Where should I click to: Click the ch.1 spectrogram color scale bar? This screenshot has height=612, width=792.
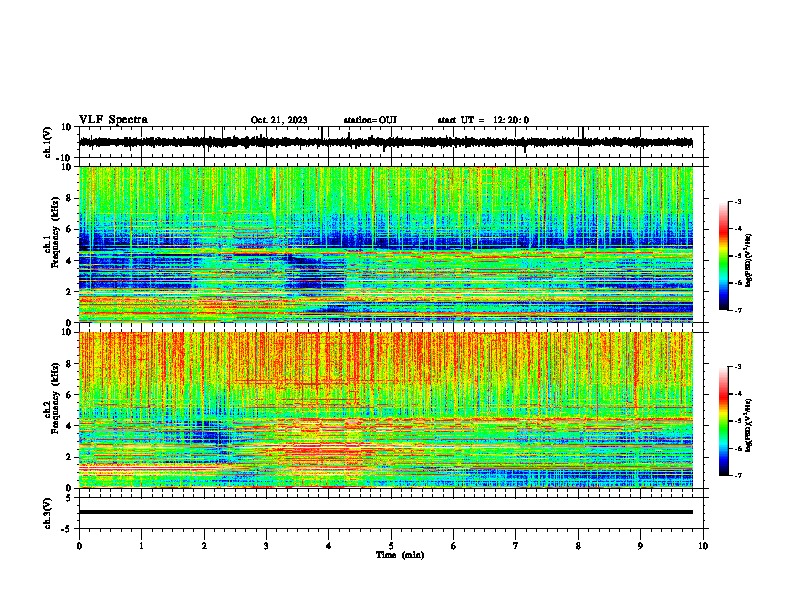point(723,256)
